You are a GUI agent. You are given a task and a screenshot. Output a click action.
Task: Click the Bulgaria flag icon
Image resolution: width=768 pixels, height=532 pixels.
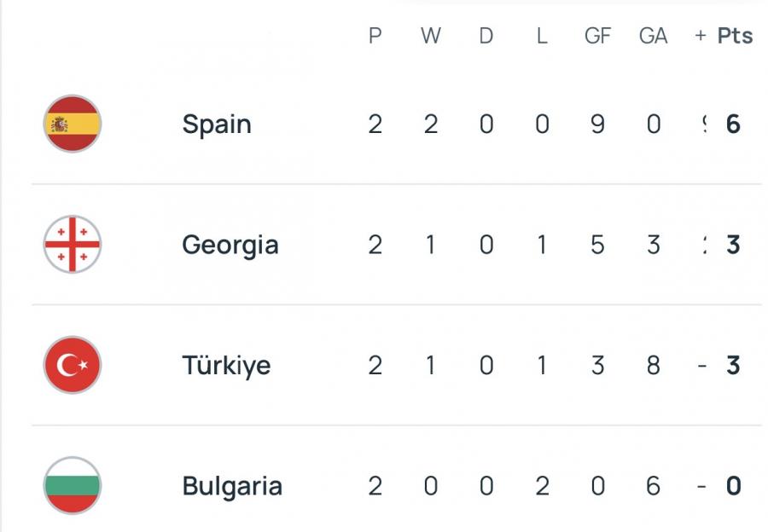pos(73,486)
